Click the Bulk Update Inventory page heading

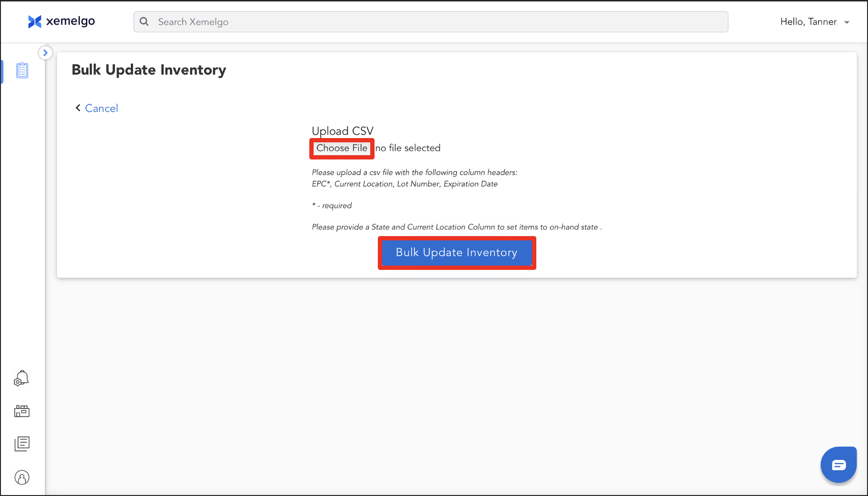pos(149,70)
